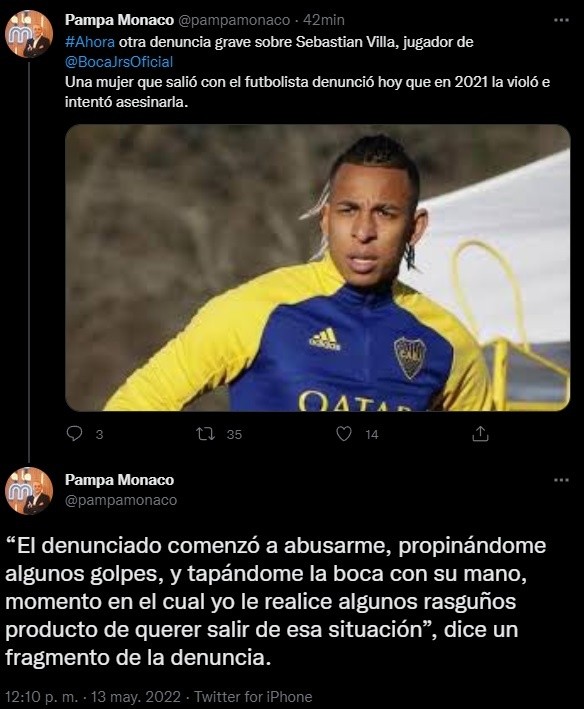Click Pampa Monaco name on first tweet
The width and height of the screenshot is (584, 709).
[x=119, y=20]
